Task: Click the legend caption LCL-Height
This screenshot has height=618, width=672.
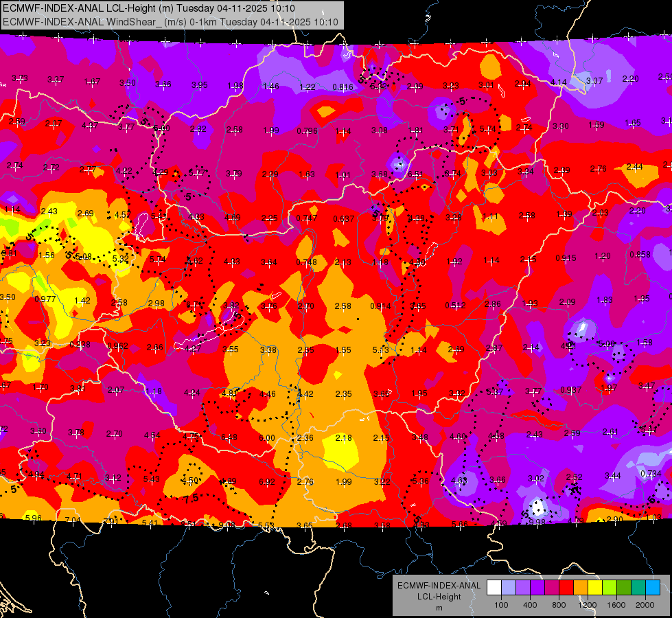Action: (439, 597)
